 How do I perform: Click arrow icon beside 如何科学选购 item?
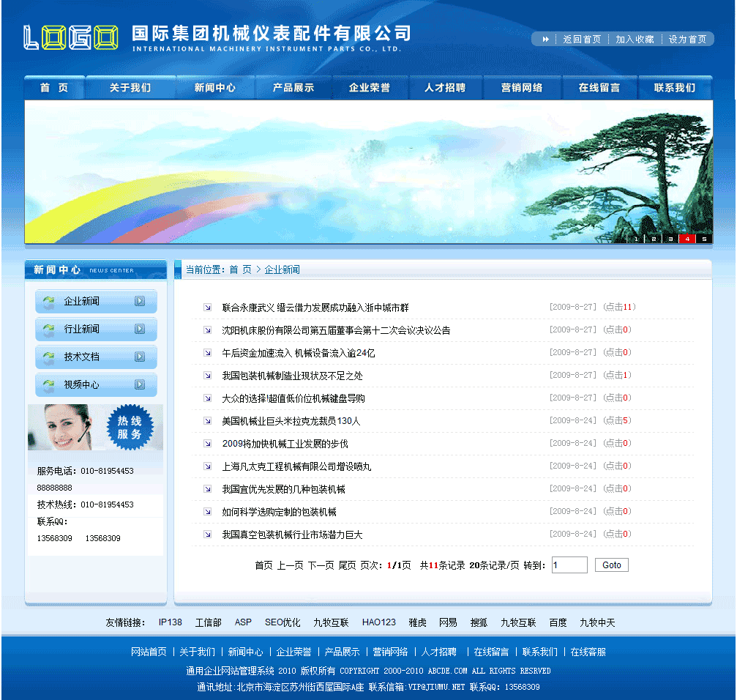207,512
